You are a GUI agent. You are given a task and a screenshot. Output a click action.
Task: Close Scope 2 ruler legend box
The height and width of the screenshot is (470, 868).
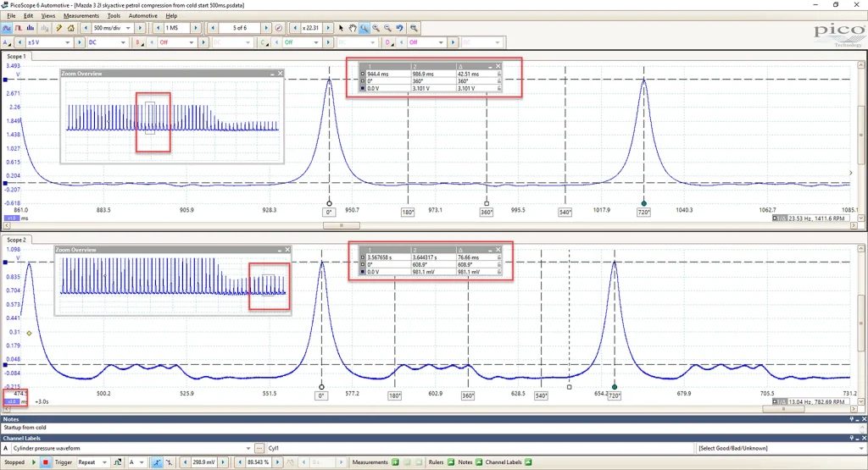(498, 249)
